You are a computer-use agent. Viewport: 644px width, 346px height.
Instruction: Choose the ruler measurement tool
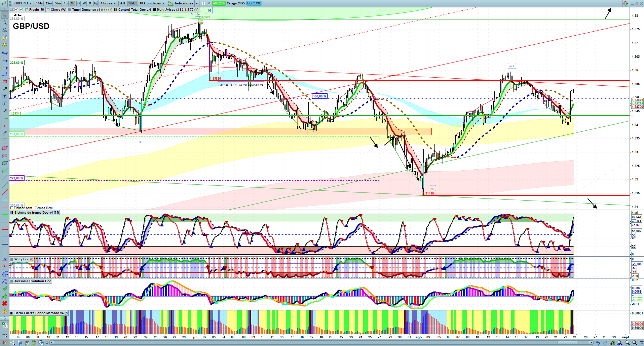[x=5, y=133]
